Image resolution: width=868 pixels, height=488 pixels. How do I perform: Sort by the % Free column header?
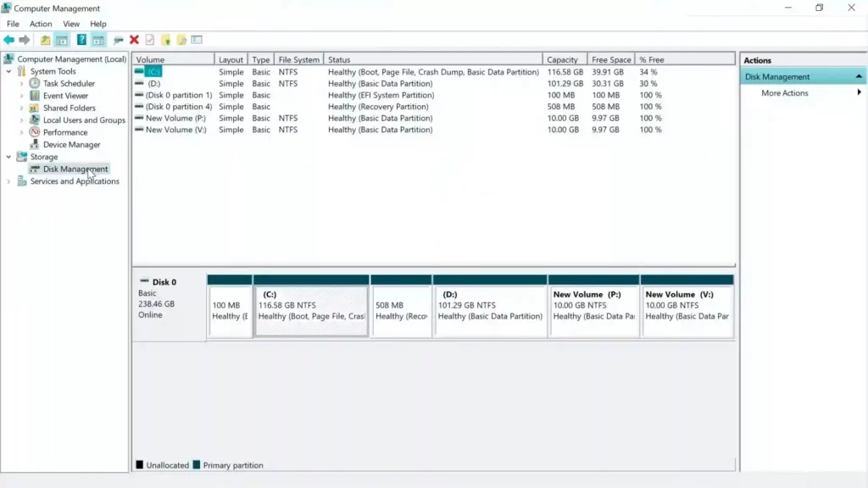pos(685,59)
